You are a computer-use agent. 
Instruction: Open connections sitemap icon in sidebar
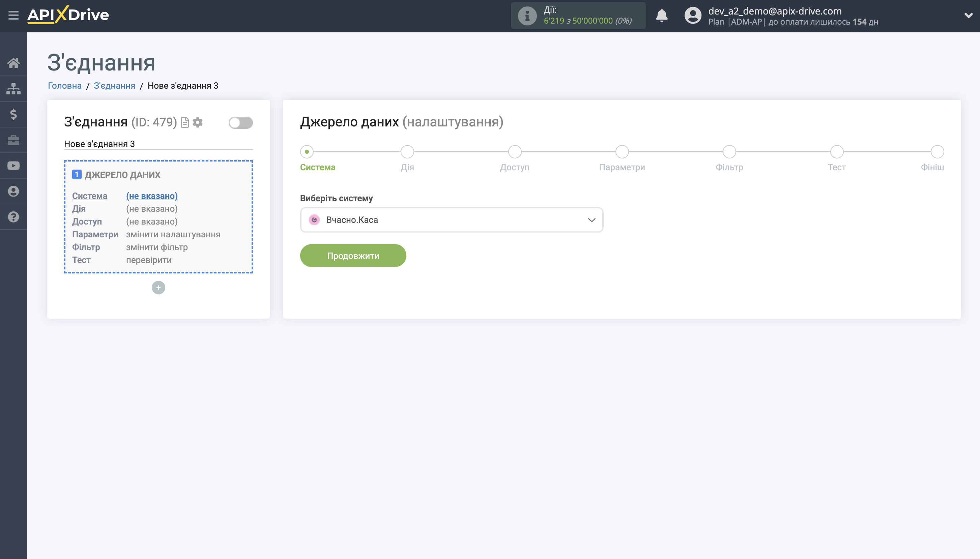pyautogui.click(x=13, y=89)
